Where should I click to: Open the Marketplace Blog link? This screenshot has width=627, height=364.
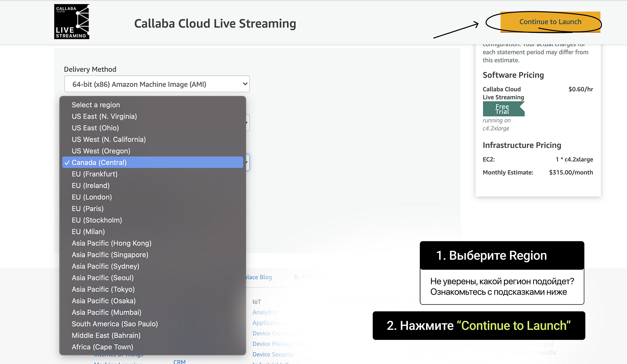(259, 277)
